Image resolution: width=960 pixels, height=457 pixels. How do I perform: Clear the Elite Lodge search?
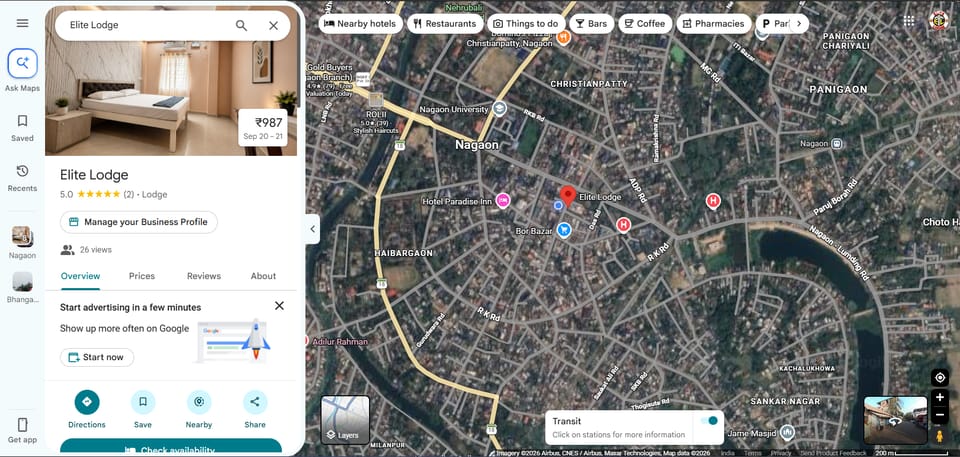pyautogui.click(x=274, y=25)
